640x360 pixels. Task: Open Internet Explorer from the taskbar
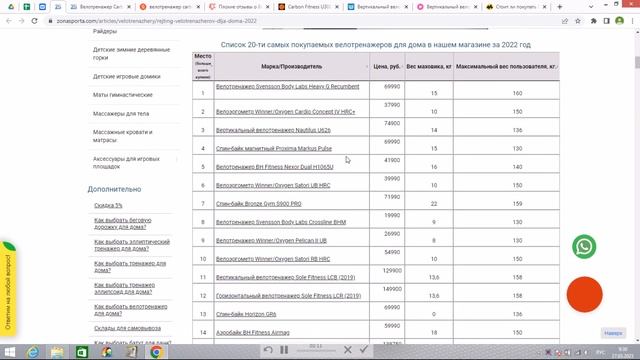point(33,352)
